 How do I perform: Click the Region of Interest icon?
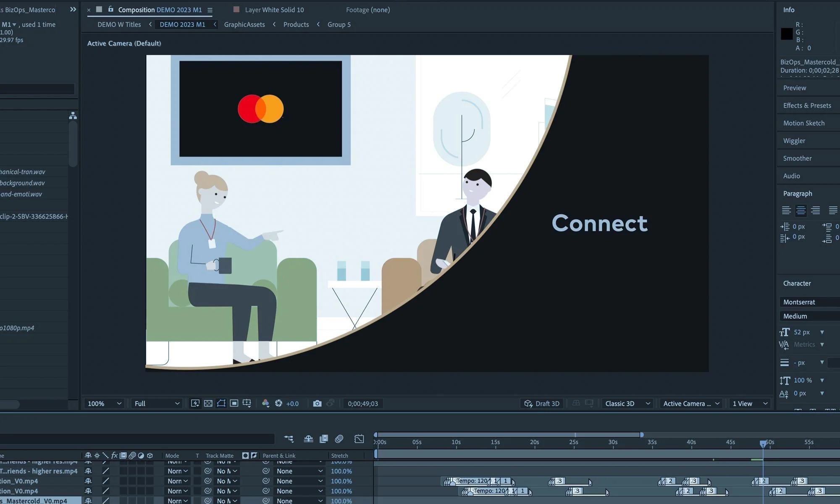(x=234, y=403)
